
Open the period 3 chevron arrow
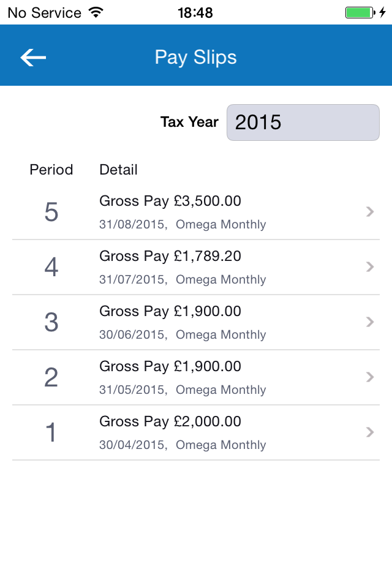[x=370, y=322]
